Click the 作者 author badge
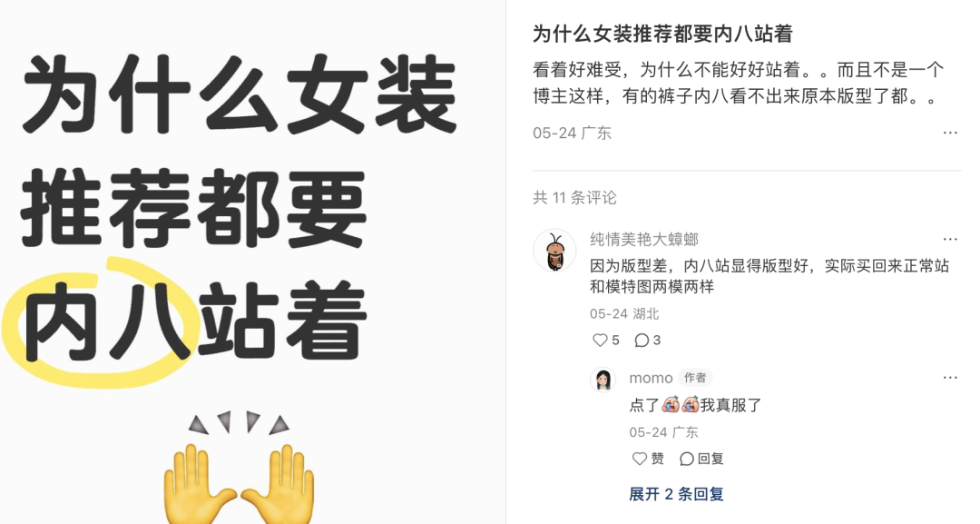 tap(695, 378)
